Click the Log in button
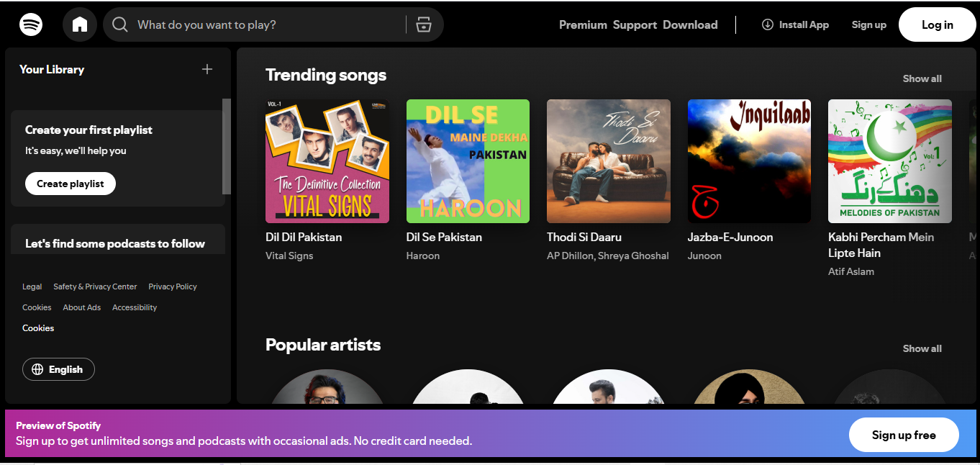Image resolution: width=980 pixels, height=465 pixels. tap(938, 24)
